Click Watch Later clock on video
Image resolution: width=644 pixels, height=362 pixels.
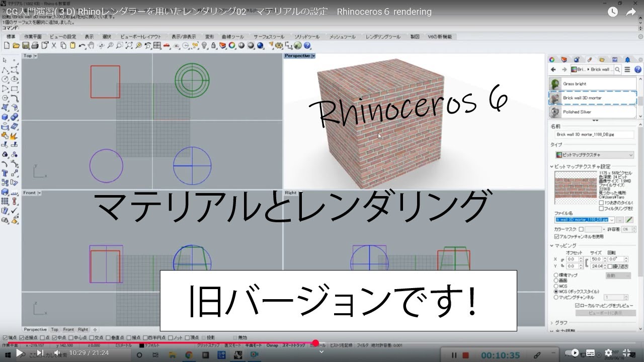click(612, 12)
